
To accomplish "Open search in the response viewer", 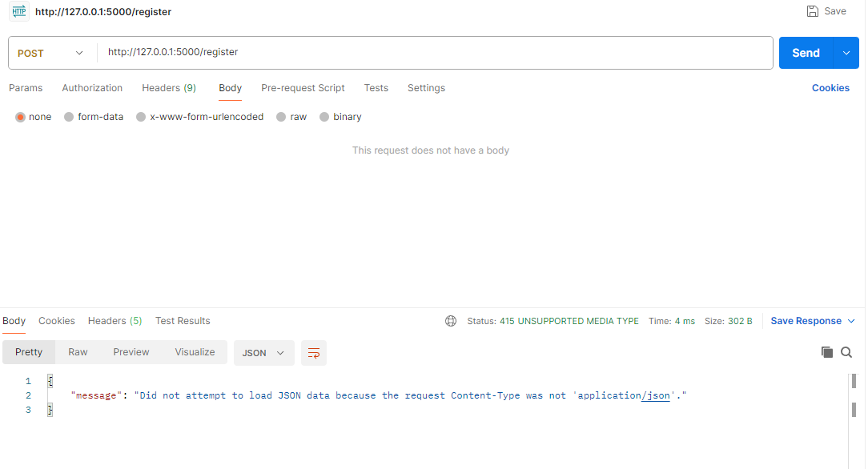I will click(x=846, y=352).
